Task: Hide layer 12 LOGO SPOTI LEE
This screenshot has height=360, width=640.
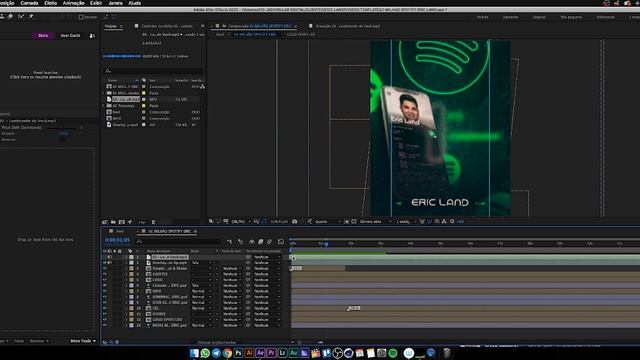Action: pyautogui.click(x=105, y=320)
